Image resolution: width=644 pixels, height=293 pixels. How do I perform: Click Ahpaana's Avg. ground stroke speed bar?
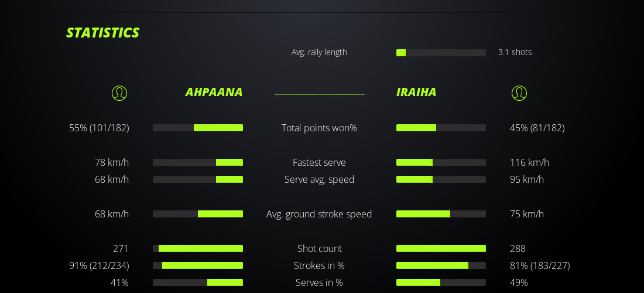(x=198, y=214)
